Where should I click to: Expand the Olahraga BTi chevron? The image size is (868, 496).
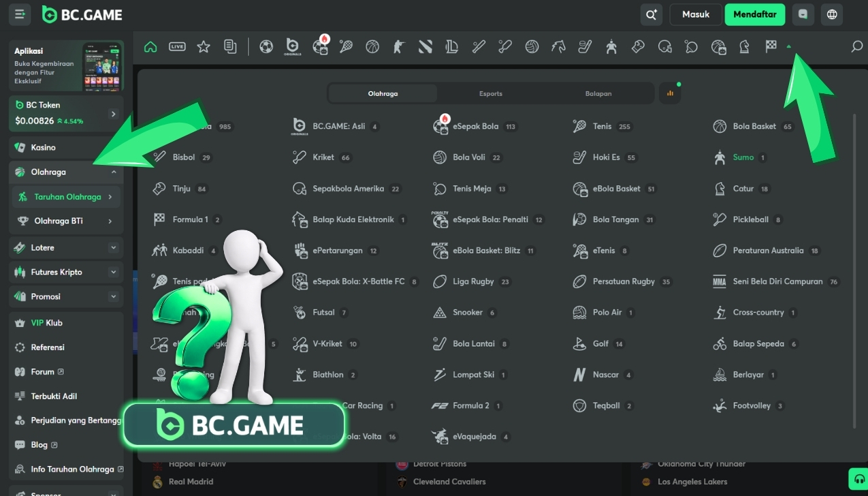pos(110,221)
